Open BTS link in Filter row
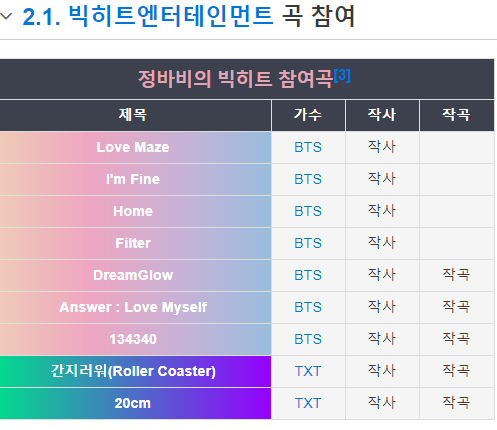Screen dimensions: 497x430 pos(308,243)
